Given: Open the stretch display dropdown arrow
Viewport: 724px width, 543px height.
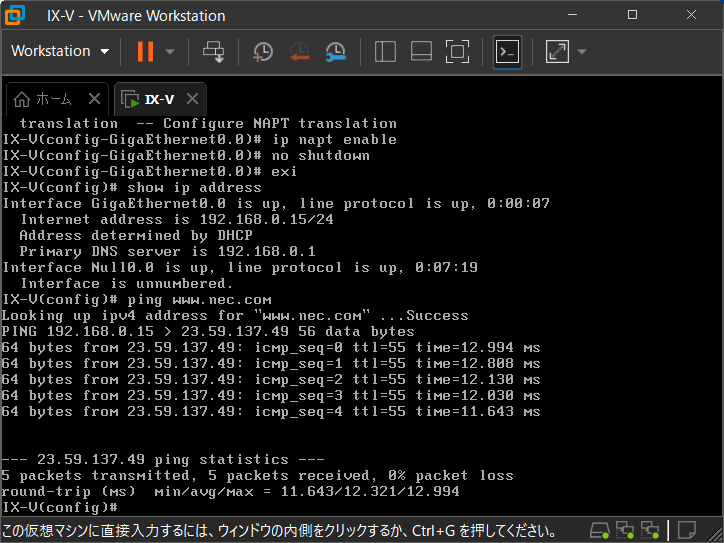Looking at the screenshot, I should [x=582, y=51].
